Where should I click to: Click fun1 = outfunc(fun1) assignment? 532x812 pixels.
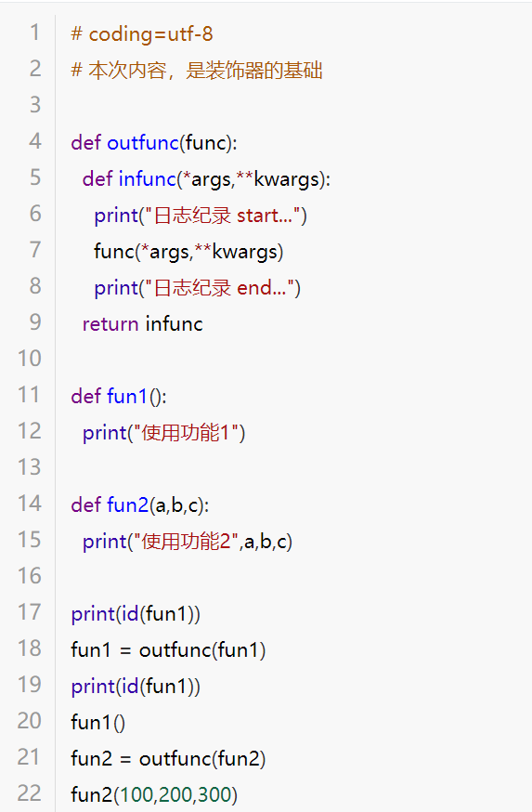pos(168,650)
